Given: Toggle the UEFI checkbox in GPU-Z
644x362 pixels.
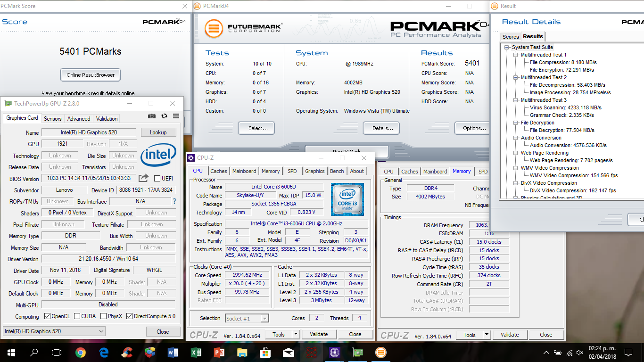Looking at the screenshot, I should tap(157, 178).
